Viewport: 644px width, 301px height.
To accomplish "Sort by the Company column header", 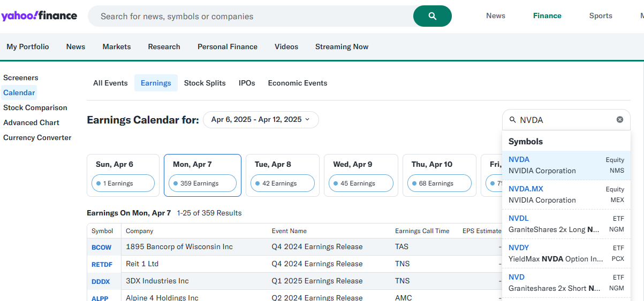I will coord(140,231).
